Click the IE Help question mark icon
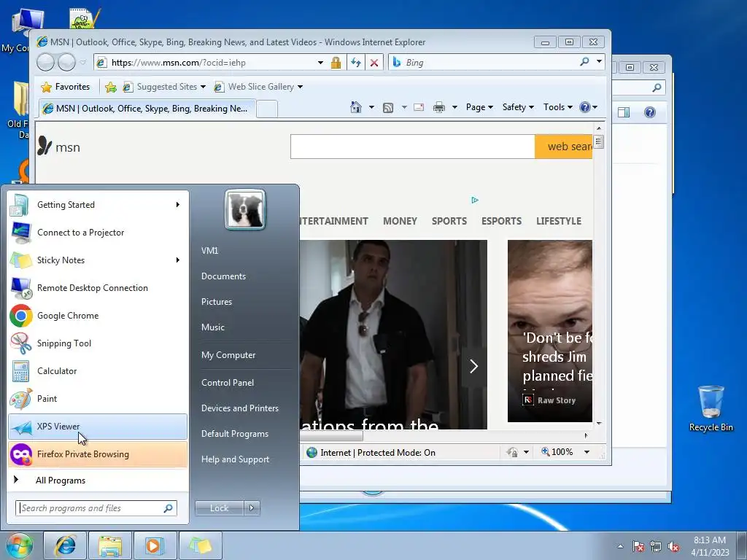 (585, 107)
